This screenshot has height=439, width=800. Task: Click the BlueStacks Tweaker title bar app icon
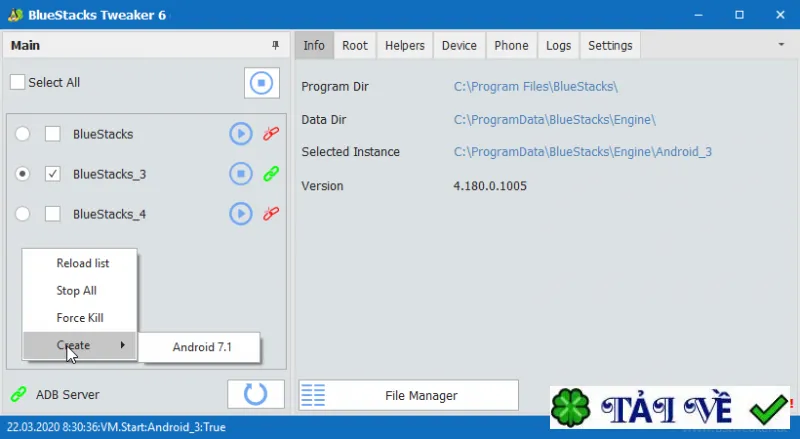(x=15, y=15)
